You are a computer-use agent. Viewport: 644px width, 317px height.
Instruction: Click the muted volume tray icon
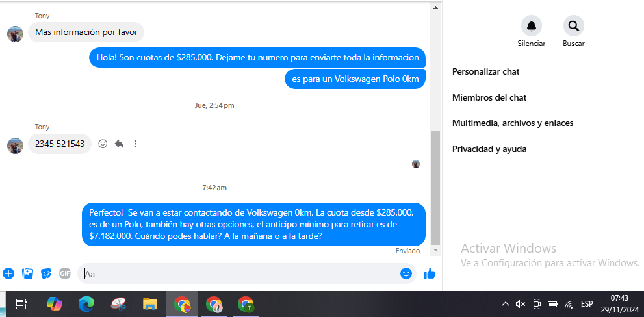tap(521, 304)
